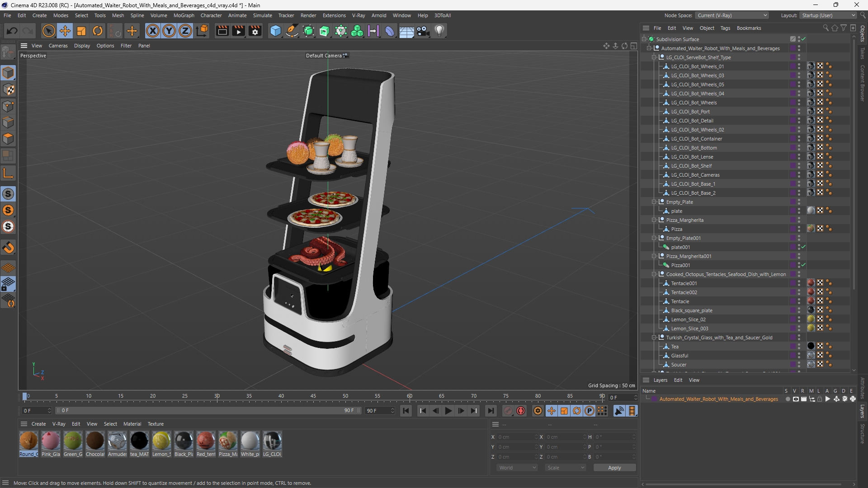Add camera object icon
This screenshot has height=488, width=868.
pyautogui.click(x=423, y=31)
